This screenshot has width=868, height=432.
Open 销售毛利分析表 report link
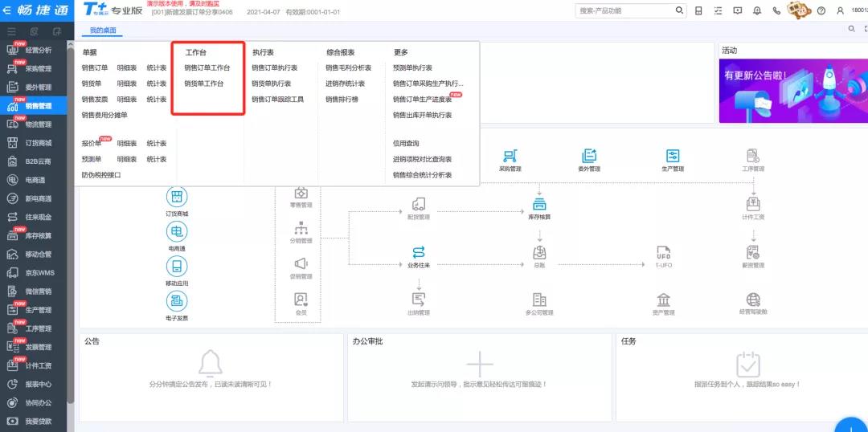click(348, 68)
